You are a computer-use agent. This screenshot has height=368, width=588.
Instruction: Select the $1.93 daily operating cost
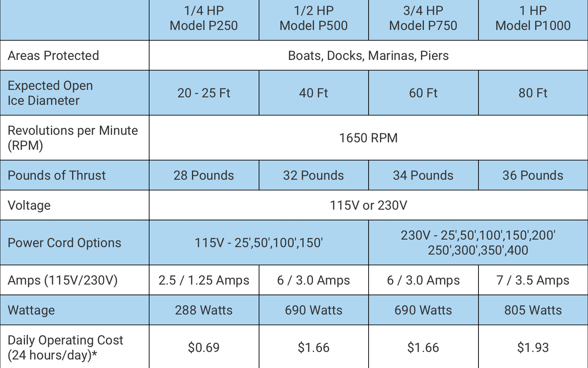click(533, 347)
